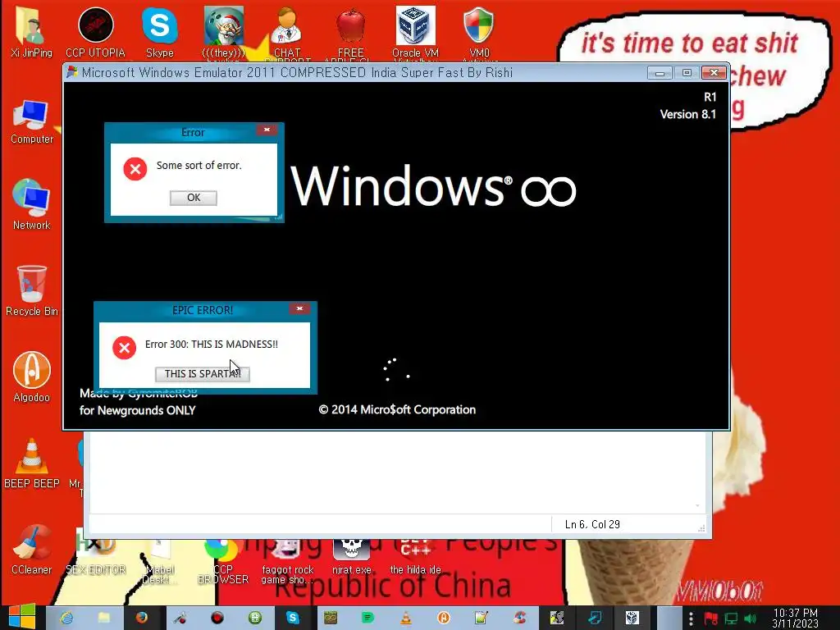Minimize the Windows Emulator 2011 window
Screen dimensions: 840x630
tap(660, 73)
